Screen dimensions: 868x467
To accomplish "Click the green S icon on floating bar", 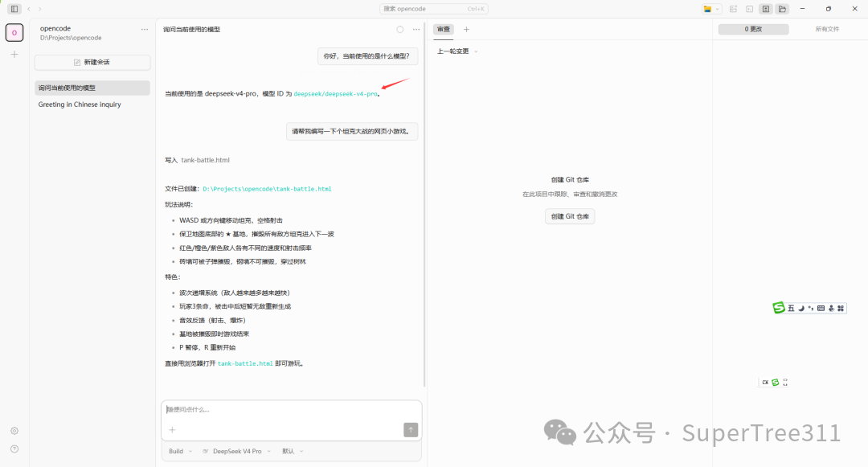I will (x=776, y=383).
